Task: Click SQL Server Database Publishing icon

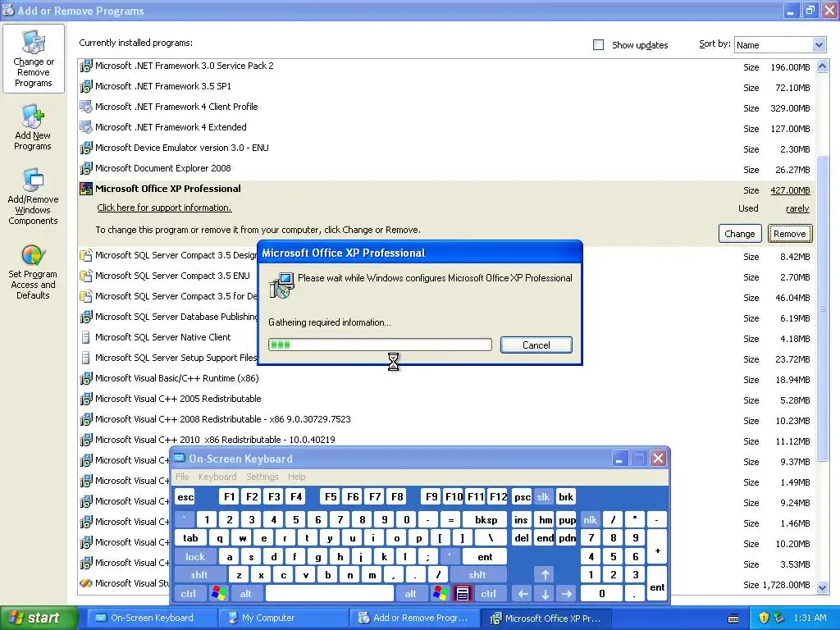Action: tap(85, 317)
